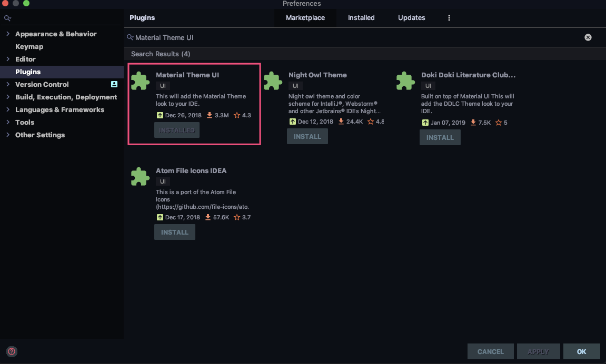Click Material Theme UI star rating icon
Image resolution: width=606 pixels, height=364 pixels.
point(237,115)
